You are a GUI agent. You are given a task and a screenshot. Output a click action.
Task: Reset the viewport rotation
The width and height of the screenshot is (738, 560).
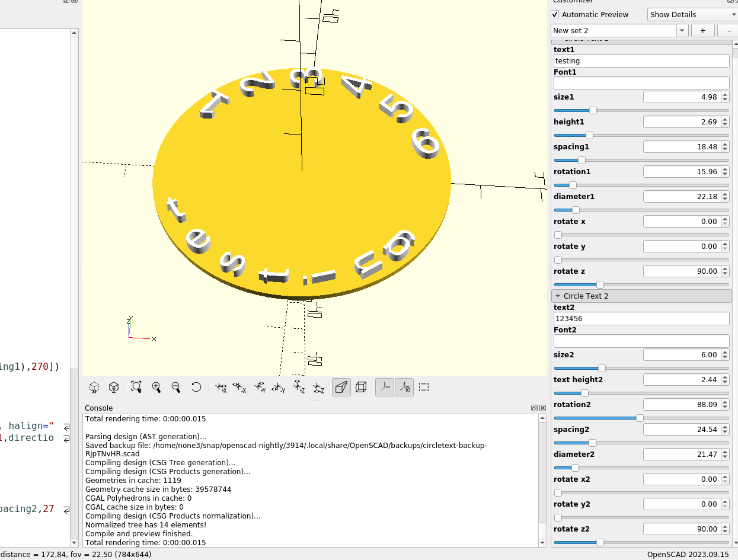tap(196, 387)
